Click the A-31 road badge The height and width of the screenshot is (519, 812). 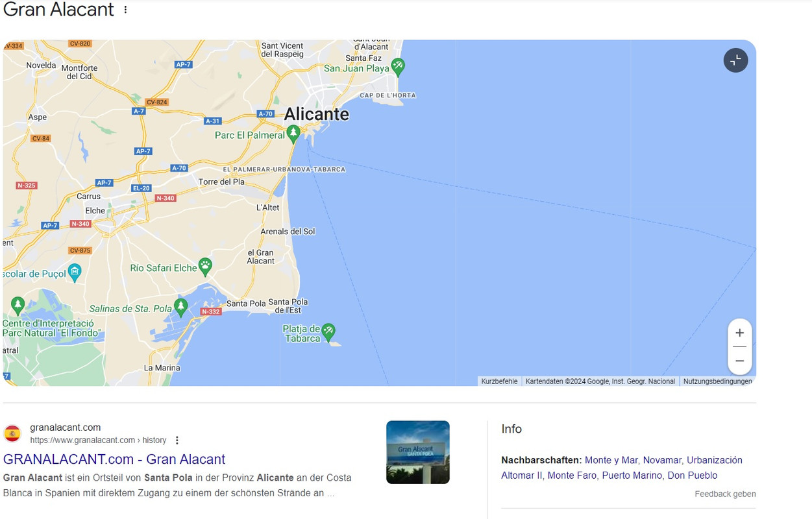[213, 121]
